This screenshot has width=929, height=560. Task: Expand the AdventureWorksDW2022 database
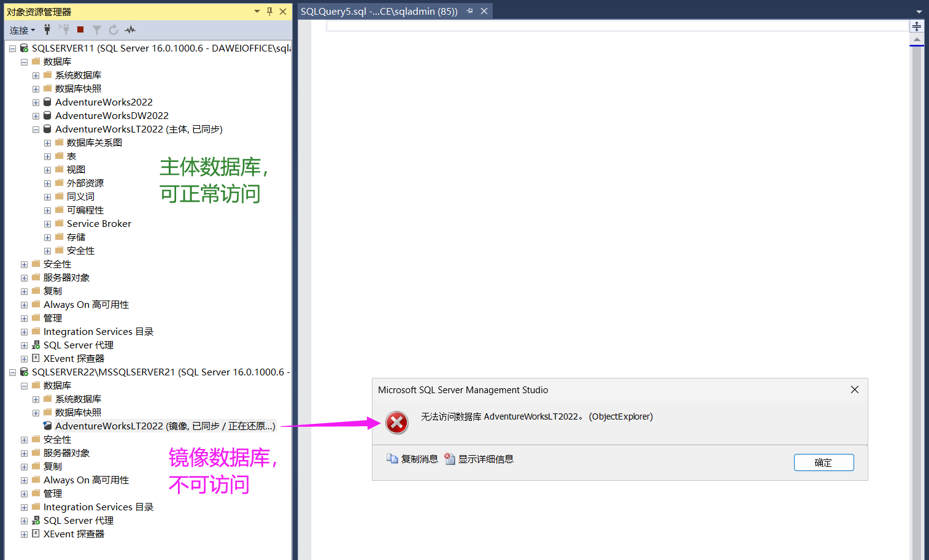pyautogui.click(x=36, y=116)
